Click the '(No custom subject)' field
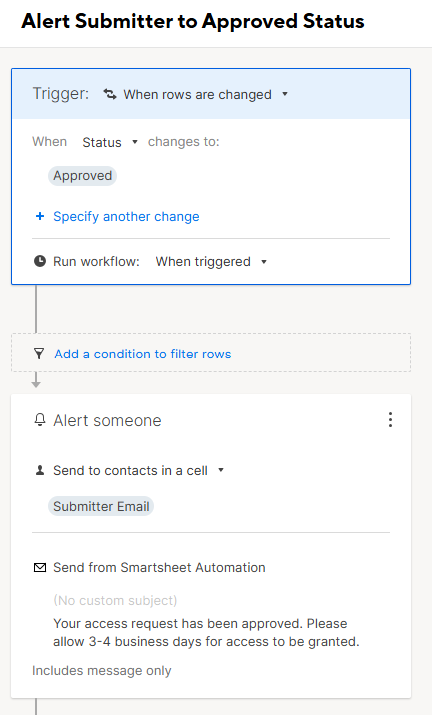 pos(115,600)
